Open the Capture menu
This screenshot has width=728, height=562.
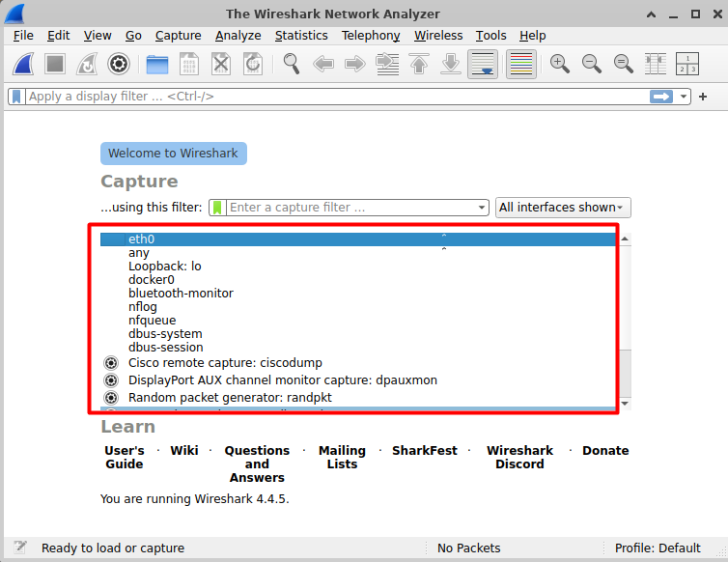(179, 36)
